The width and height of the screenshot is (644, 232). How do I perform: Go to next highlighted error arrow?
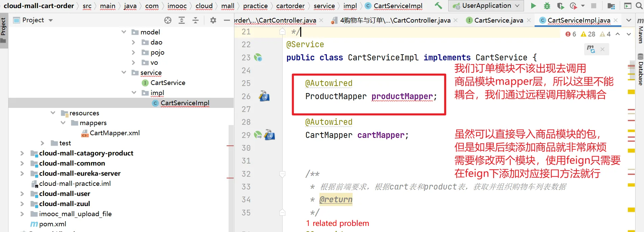tap(629, 34)
